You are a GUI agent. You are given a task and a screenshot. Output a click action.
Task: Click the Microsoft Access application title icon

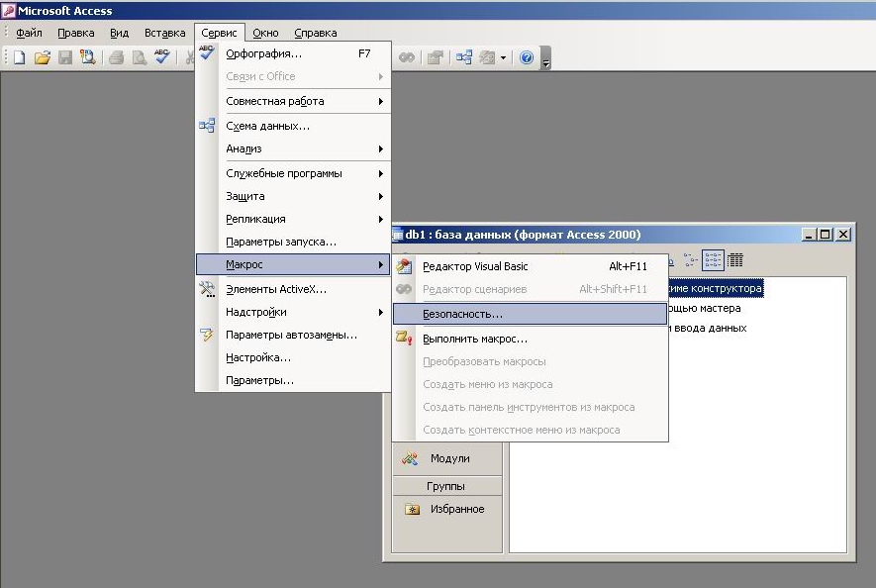click(8, 11)
